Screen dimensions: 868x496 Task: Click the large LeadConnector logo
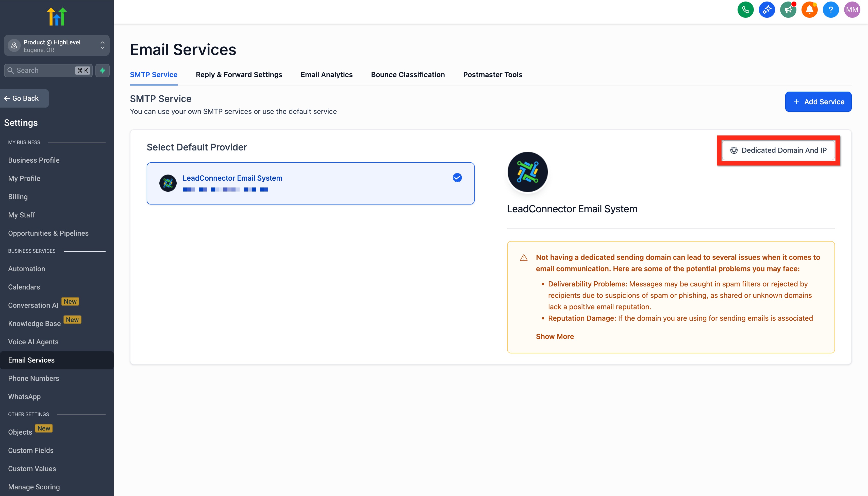click(x=528, y=172)
